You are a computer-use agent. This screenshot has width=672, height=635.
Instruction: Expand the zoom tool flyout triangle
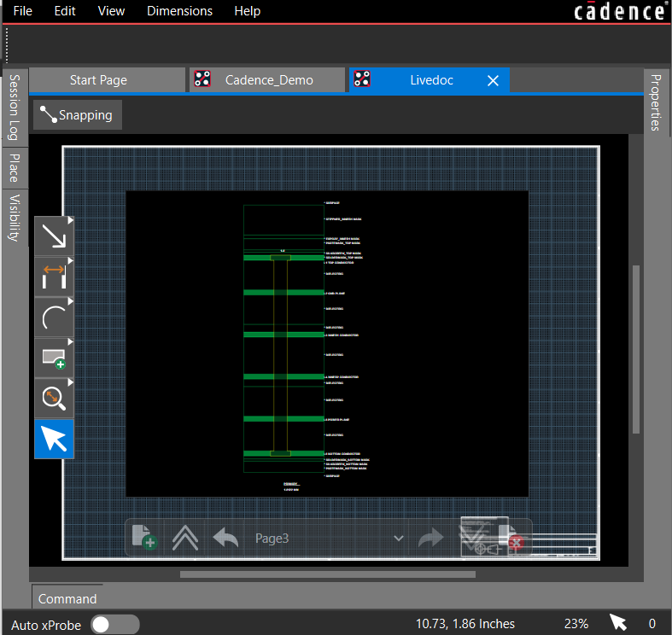71,382
